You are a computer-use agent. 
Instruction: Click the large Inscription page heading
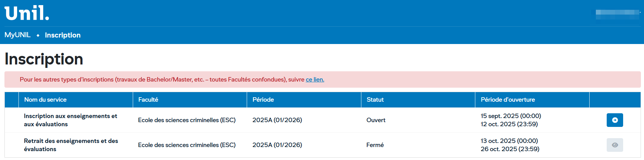(x=44, y=59)
